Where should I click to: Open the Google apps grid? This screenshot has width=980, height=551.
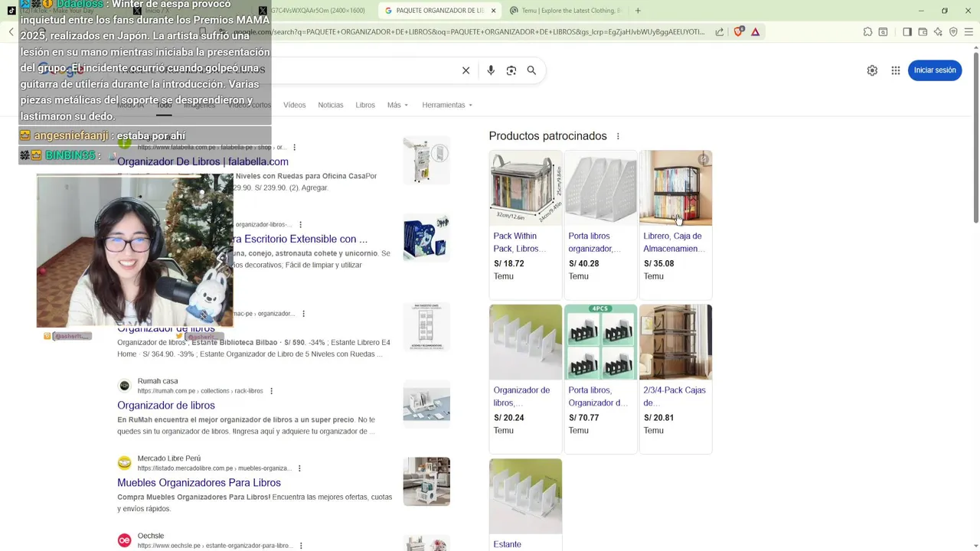[896, 70]
